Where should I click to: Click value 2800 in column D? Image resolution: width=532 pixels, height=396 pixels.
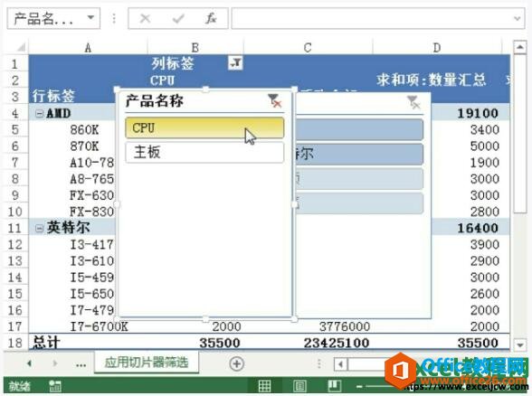485,212
